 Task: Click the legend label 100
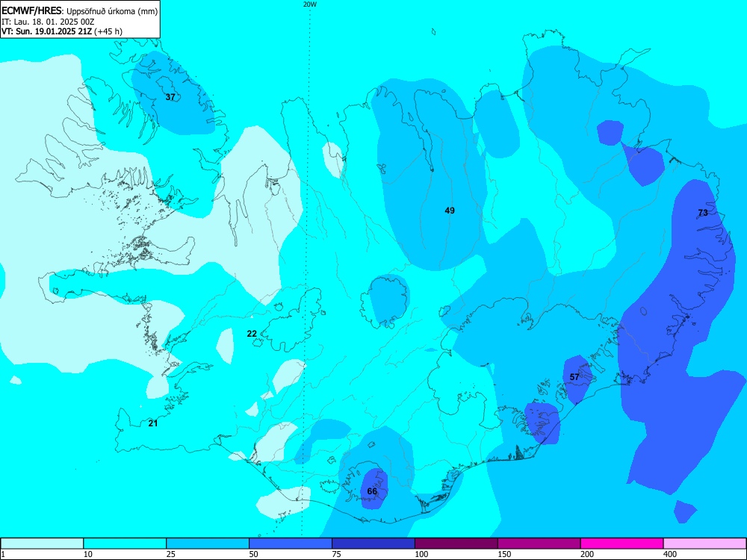pos(421,554)
